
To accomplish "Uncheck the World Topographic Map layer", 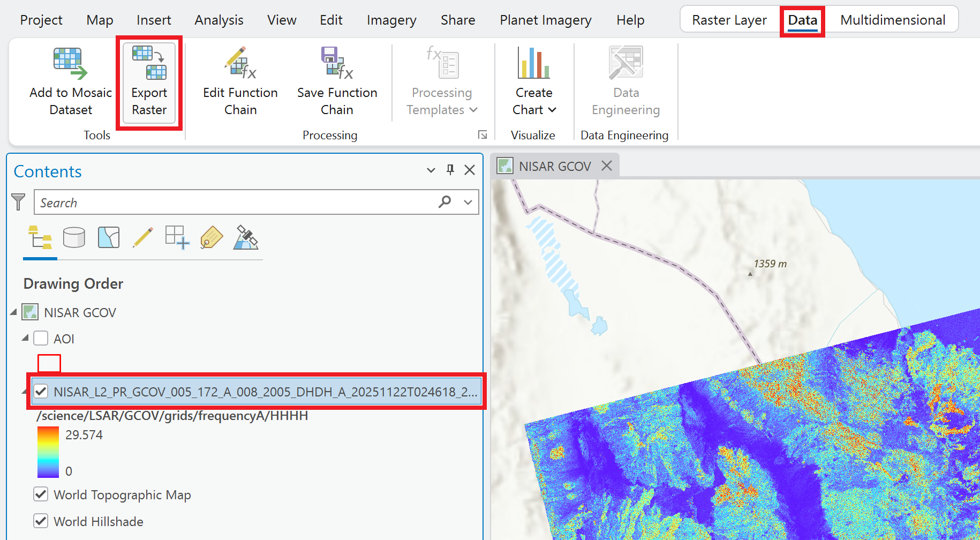I will coord(41,494).
